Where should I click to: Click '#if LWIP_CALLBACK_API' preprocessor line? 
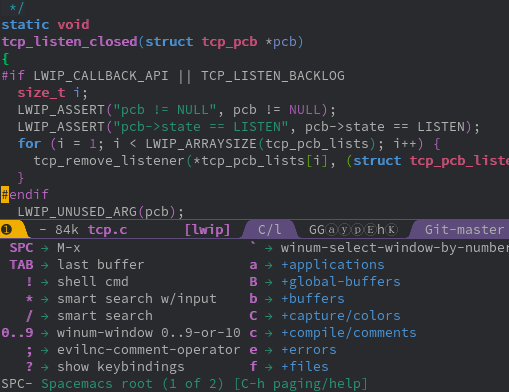[85, 76]
